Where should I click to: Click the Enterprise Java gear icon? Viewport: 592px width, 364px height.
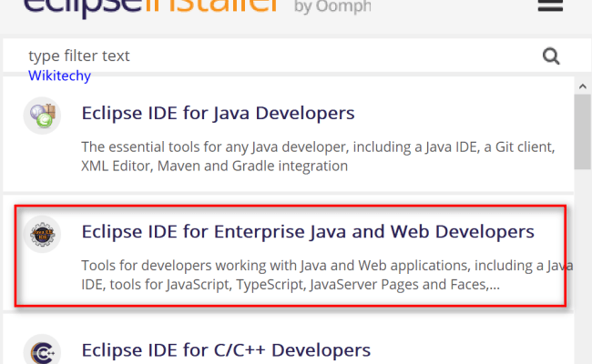[42, 234]
